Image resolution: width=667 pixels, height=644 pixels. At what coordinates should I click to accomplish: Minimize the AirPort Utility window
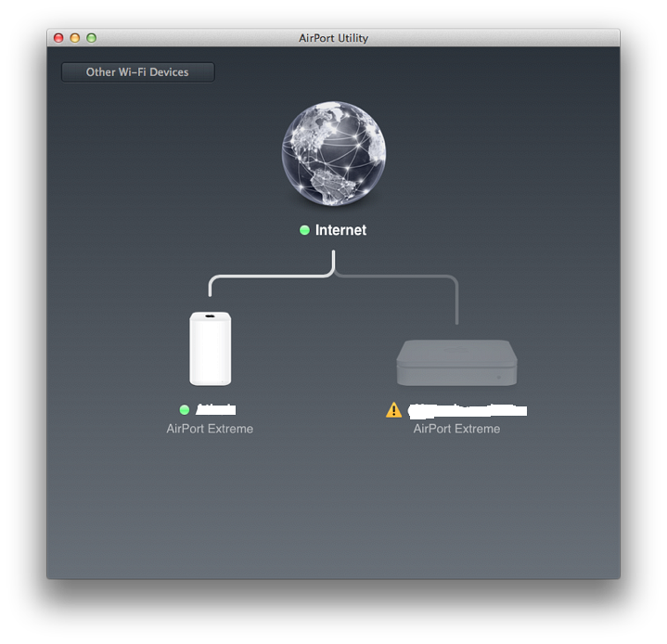[75, 38]
